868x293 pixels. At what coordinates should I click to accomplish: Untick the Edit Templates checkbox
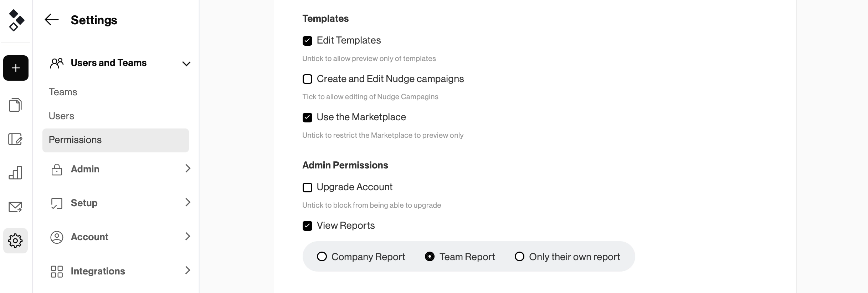[307, 41]
